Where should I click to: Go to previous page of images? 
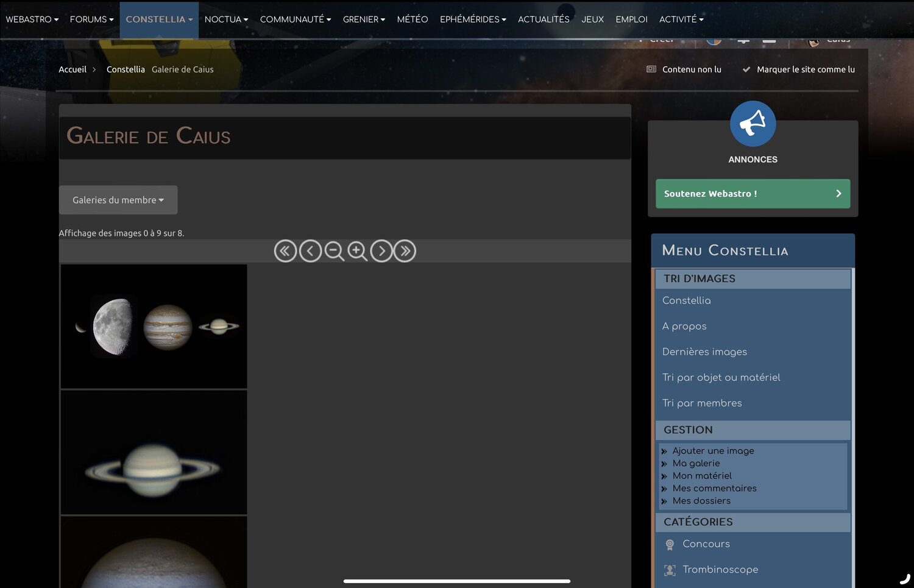(x=310, y=251)
